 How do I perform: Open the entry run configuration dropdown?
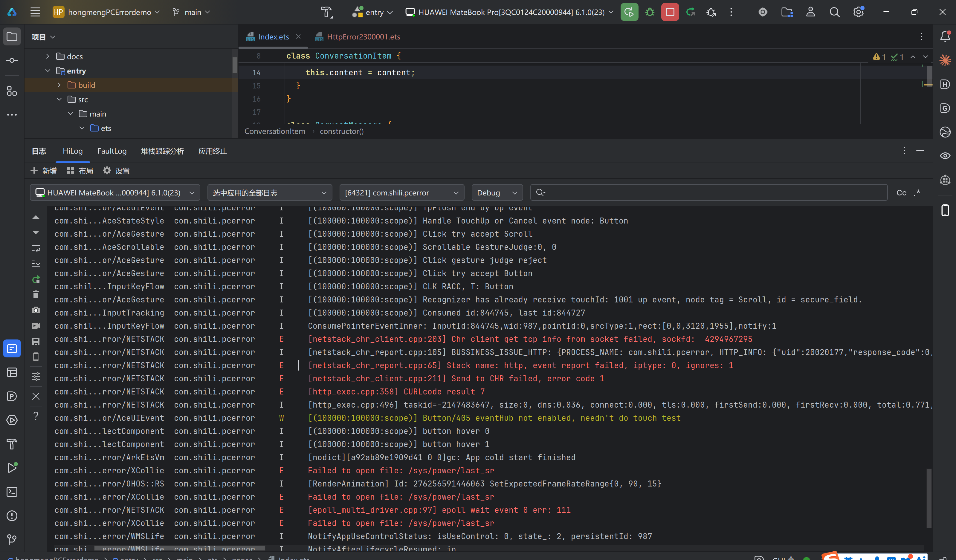click(372, 12)
